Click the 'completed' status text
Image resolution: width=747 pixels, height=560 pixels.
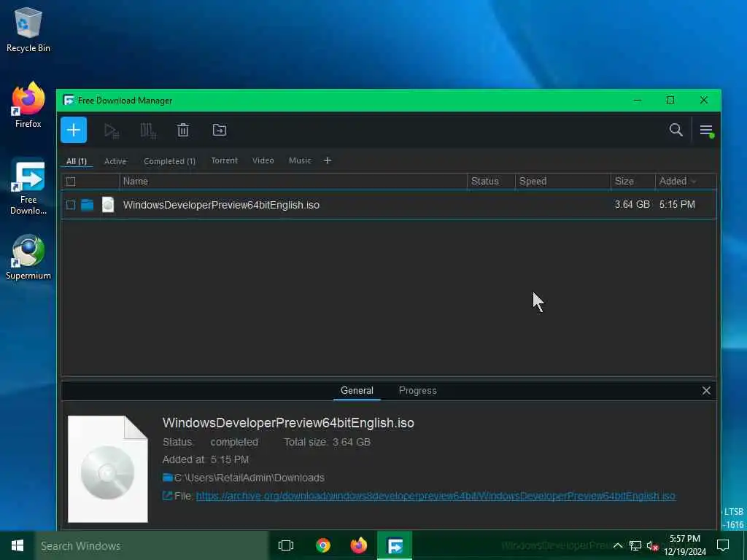(x=234, y=443)
